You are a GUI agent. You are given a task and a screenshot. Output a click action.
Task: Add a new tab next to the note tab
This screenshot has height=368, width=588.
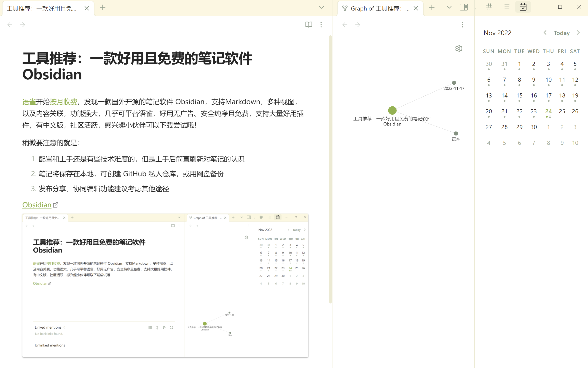(103, 8)
